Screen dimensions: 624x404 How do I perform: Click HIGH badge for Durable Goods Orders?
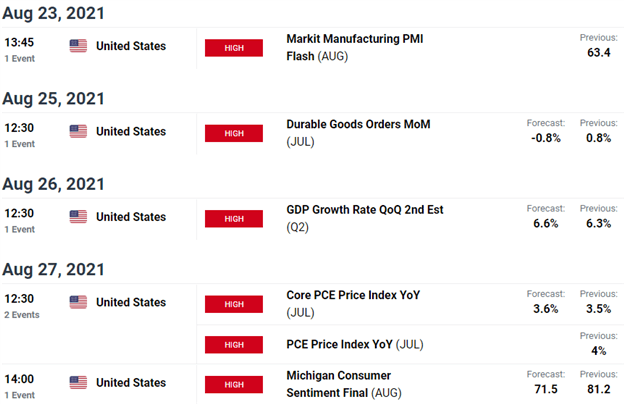click(x=233, y=132)
